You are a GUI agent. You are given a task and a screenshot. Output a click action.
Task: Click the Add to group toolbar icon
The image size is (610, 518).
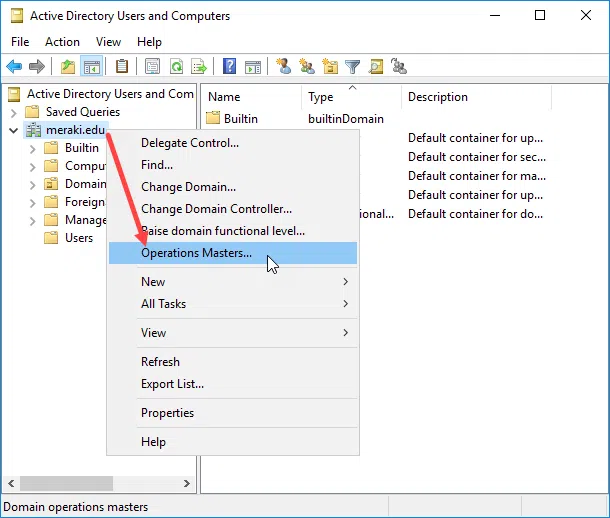click(x=399, y=66)
